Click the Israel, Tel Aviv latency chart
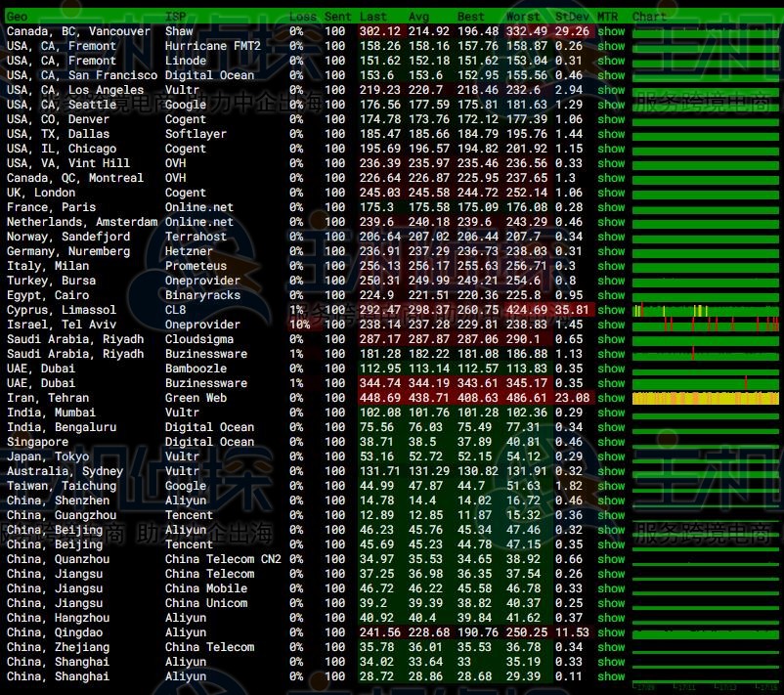 pyautogui.click(x=705, y=326)
